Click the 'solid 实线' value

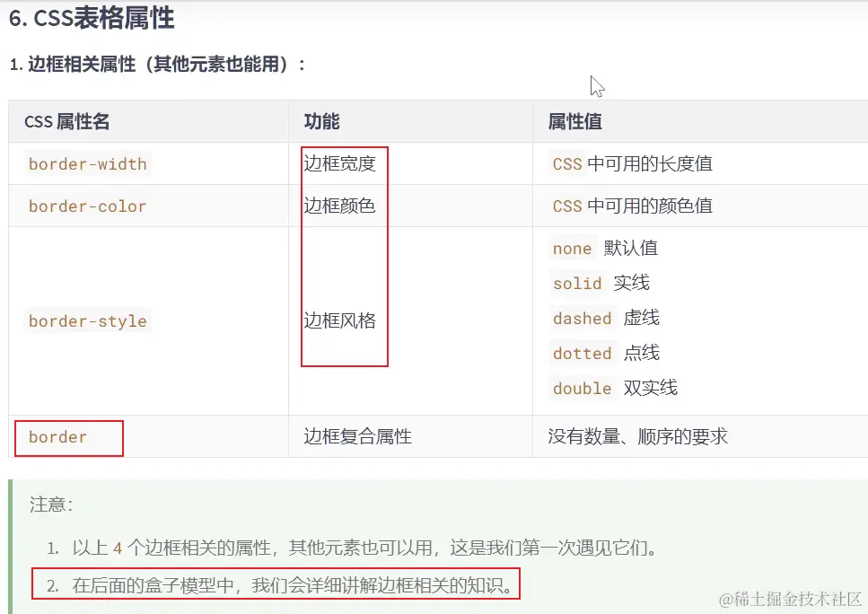601,283
